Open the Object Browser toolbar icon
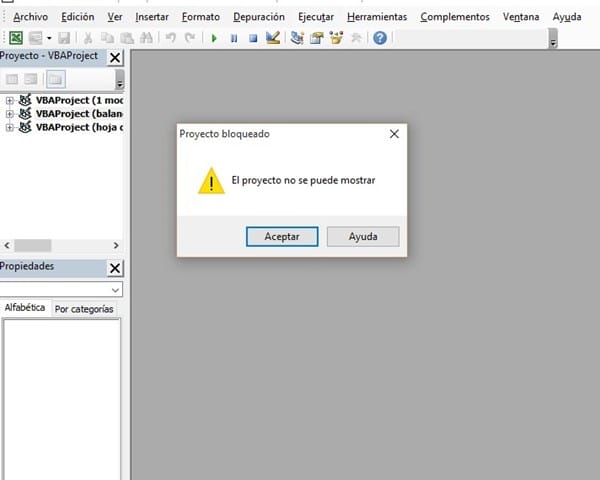The height and width of the screenshot is (480, 600). pyautogui.click(x=336, y=38)
